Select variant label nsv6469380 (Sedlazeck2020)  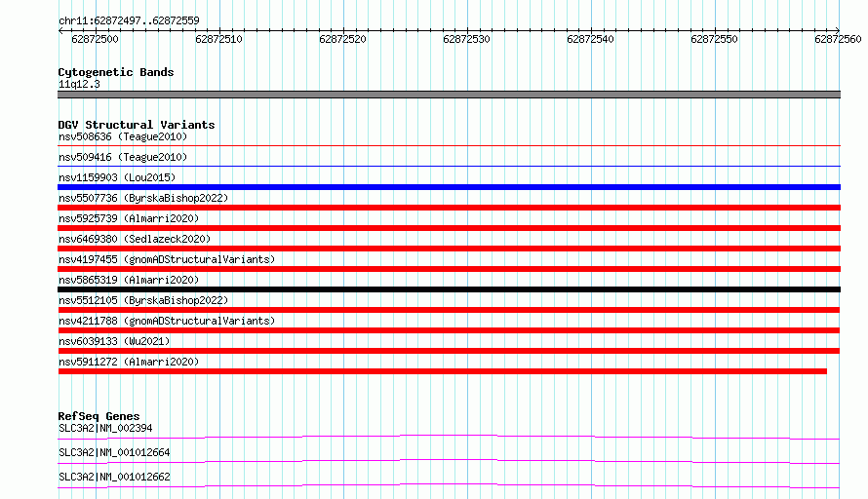(135, 239)
